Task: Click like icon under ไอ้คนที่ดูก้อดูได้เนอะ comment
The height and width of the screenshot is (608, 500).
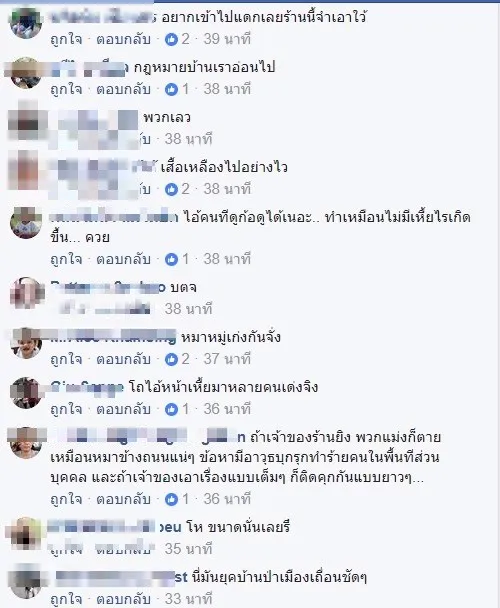Action: pos(171,259)
